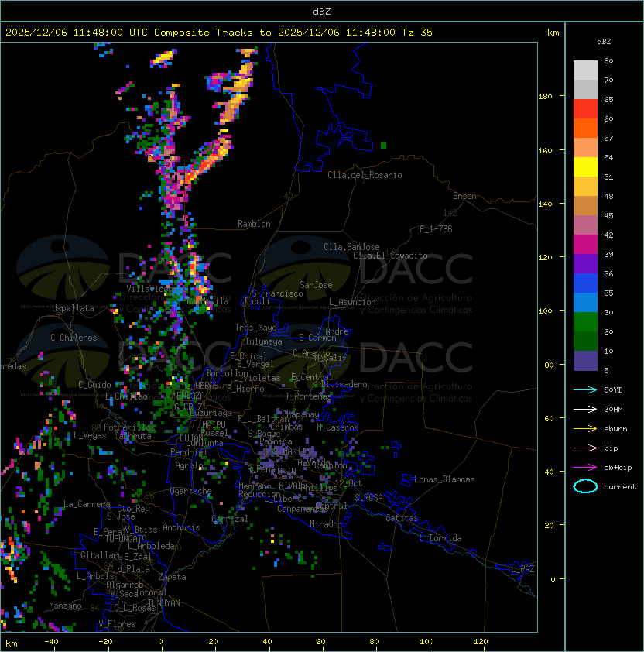Click the '140' tick on vertical axis

[545, 204]
